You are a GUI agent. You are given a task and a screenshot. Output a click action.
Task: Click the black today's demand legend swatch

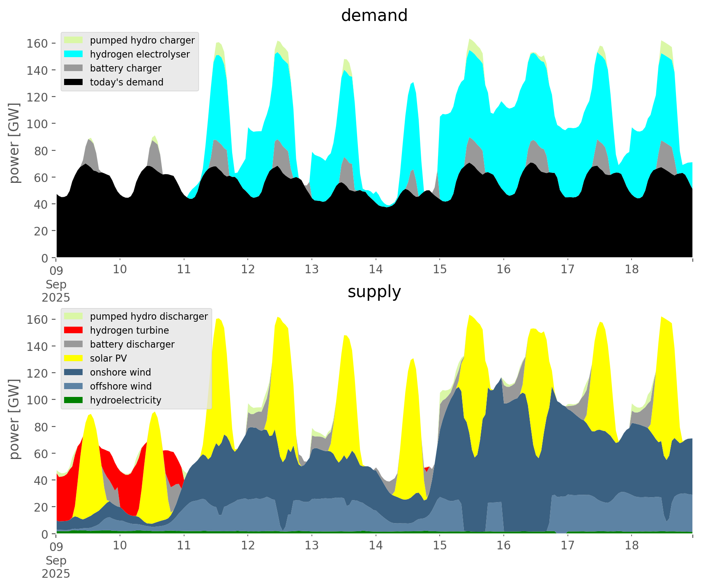74,82
